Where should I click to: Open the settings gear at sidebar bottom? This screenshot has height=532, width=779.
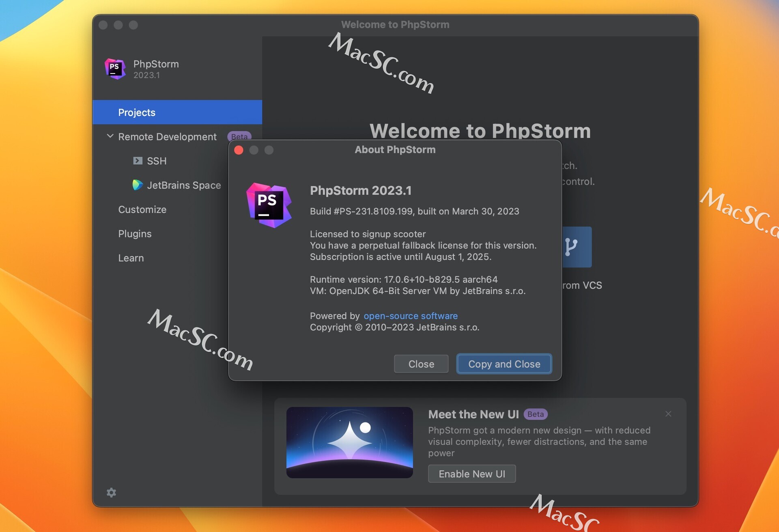[111, 492]
